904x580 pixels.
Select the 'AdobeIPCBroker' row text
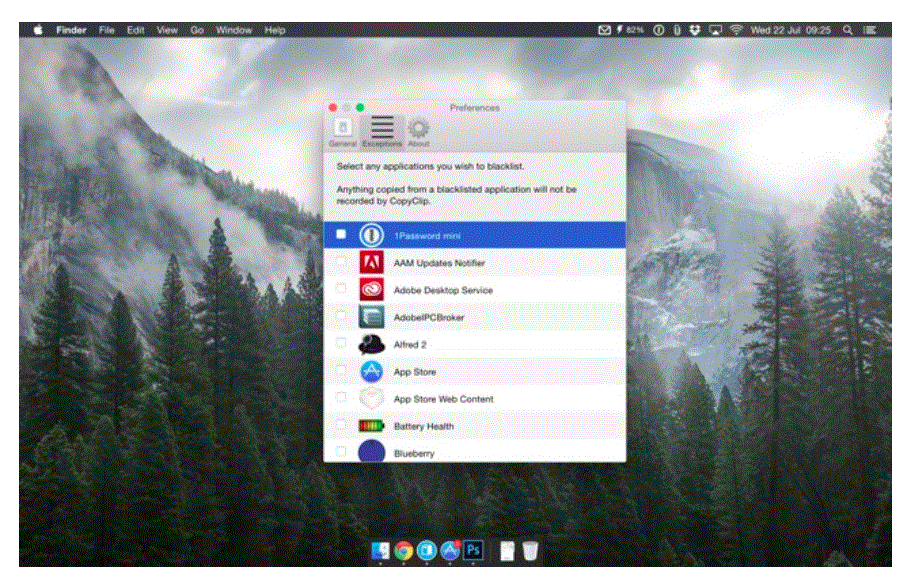pyautogui.click(x=429, y=317)
